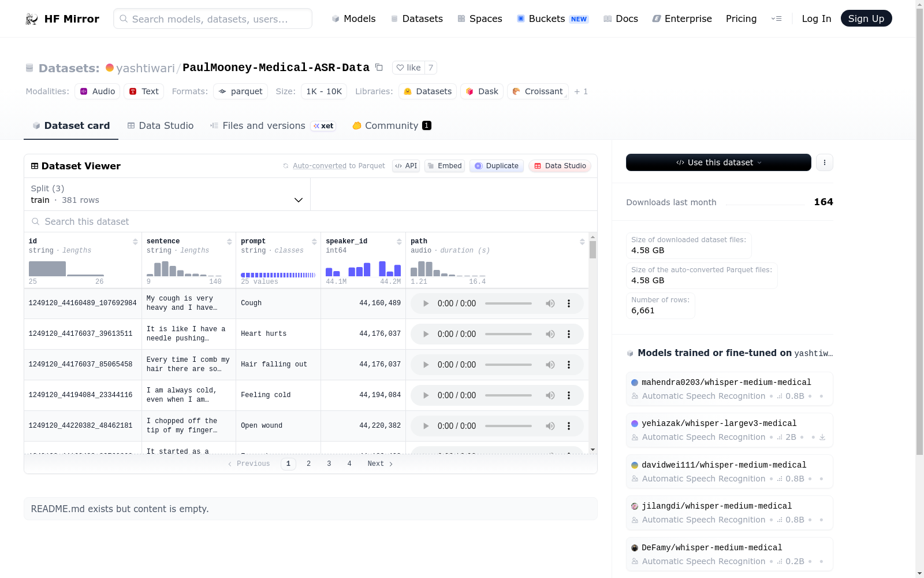Seek the Cough row audio slider
Screen dimensions: 924x578
508,303
